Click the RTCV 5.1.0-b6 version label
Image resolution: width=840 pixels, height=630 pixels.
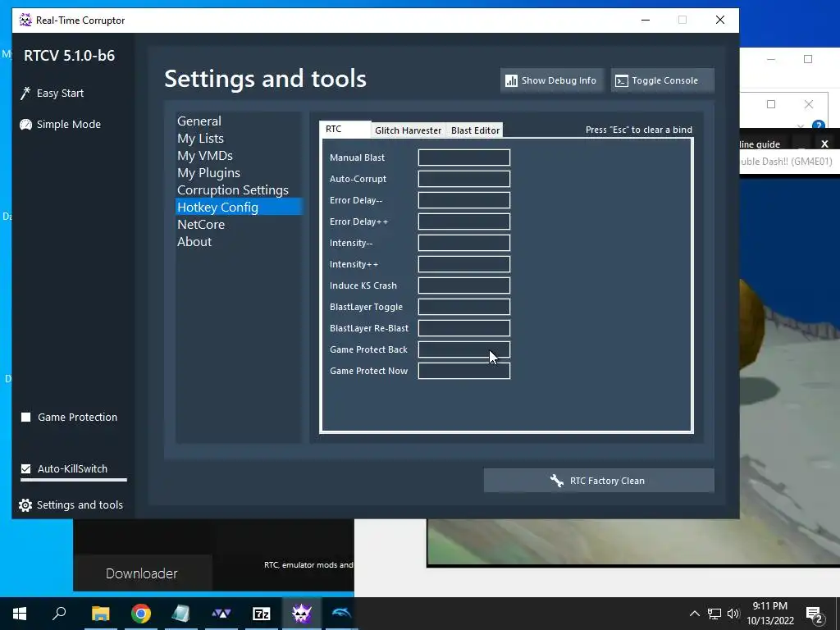click(69, 56)
